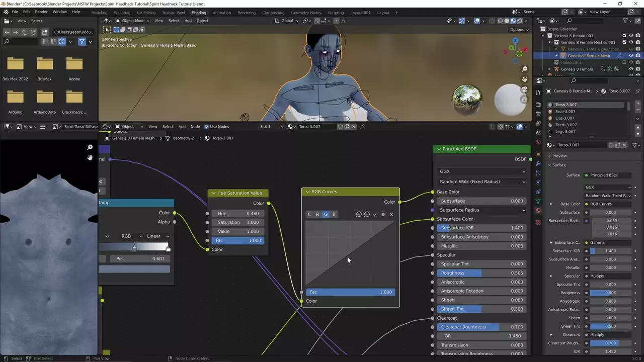Click the Roughness slider on Principled BSDF
The width and height of the screenshot is (644, 362).
tap(482, 273)
